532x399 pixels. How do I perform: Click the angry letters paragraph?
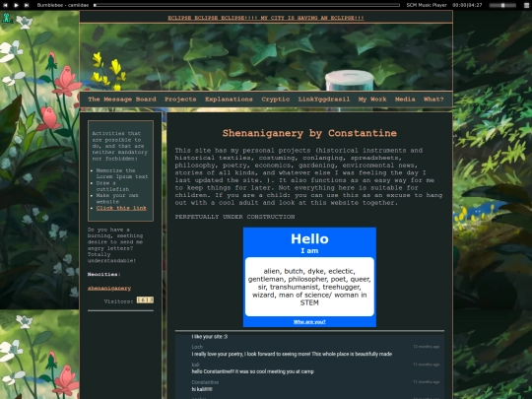115,245
